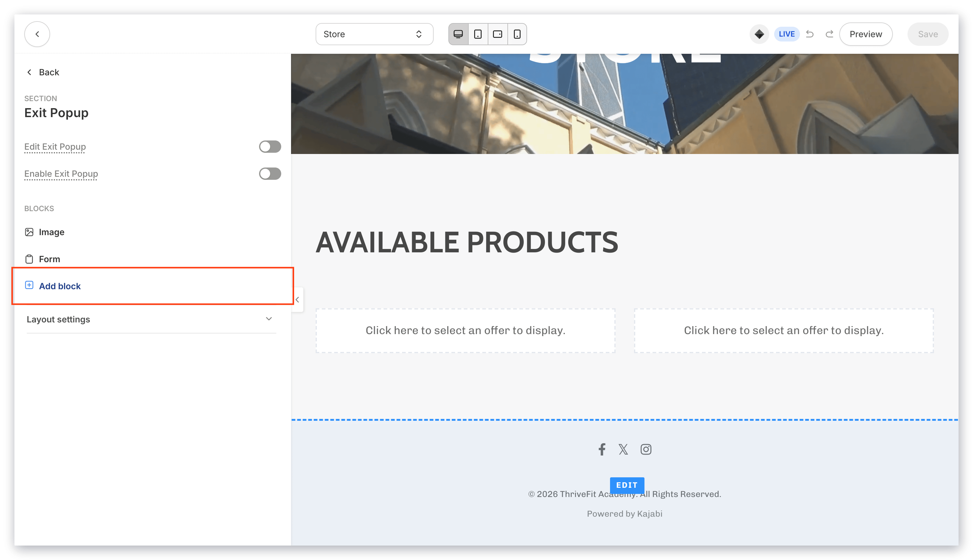Switch to desktop preview icon
Screen dimensions: 973x560
(x=458, y=34)
